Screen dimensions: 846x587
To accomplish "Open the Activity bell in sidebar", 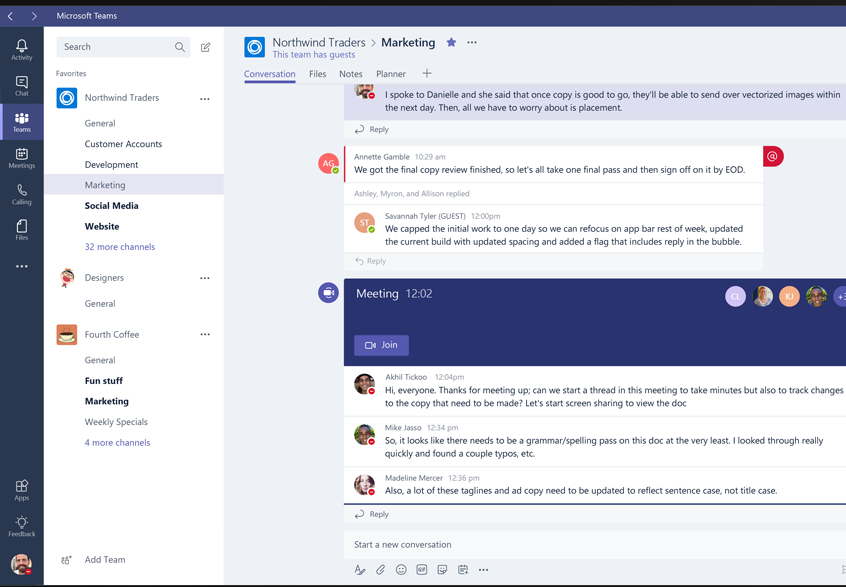I will coord(22,50).
